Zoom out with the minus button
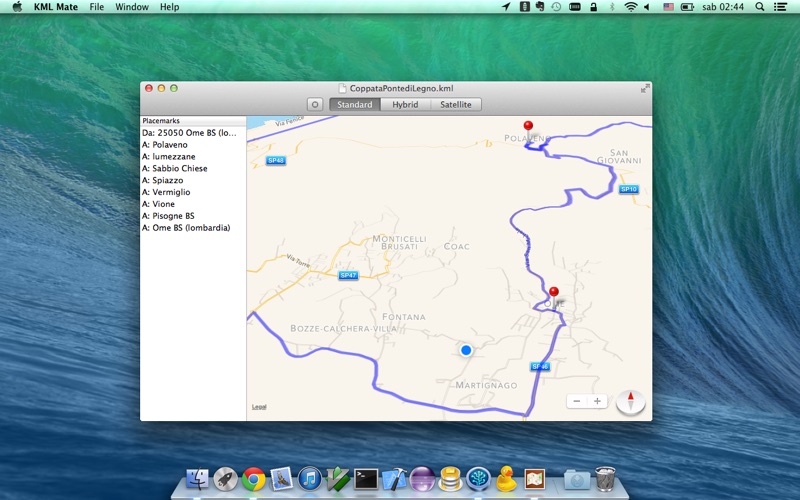Screen dimensions: 800x500 pos(577,401)
